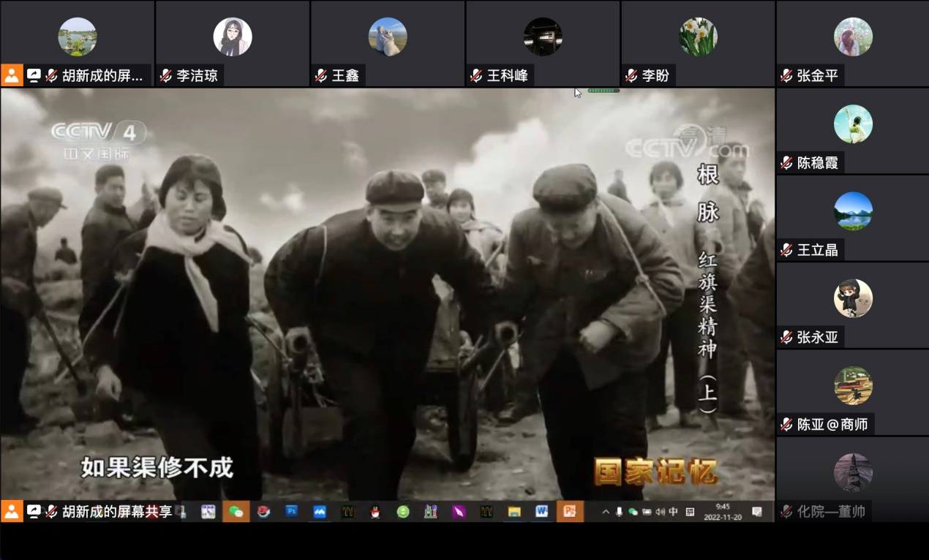929x560 pixels.
Task: Click the 中 input method indicator
Action: coord(673,512)
